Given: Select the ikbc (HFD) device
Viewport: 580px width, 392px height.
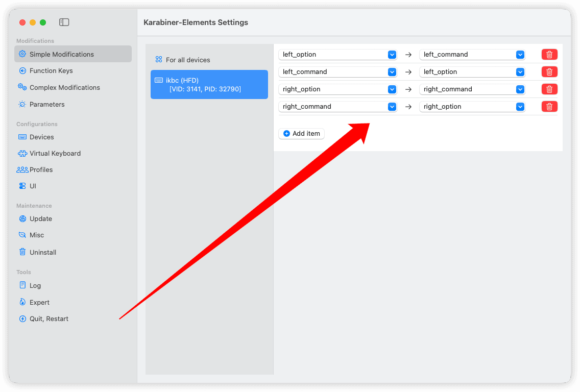Looking at the screenshot, I should (x=209, y=85).
